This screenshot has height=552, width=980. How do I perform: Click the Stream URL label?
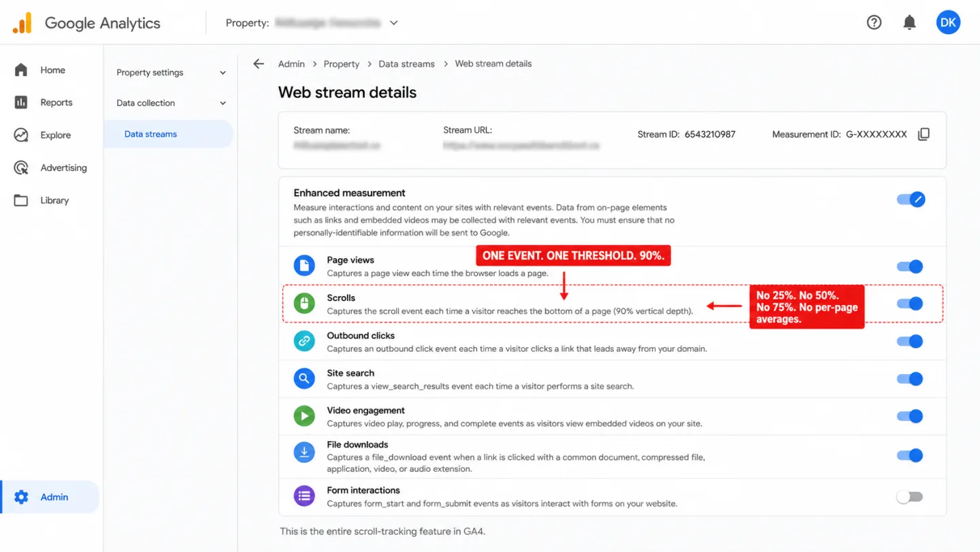(468, 130)
